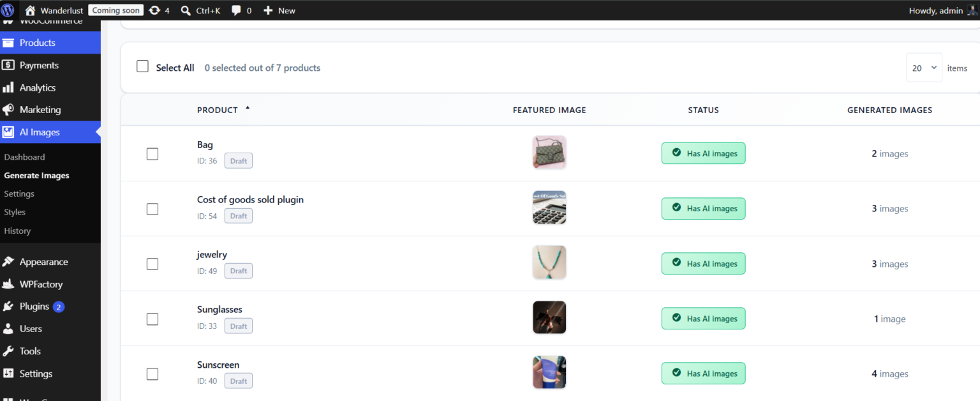Click Sunscreen's 4 images count
Viewport: 980px width, 401px height.
coord(890,374)
